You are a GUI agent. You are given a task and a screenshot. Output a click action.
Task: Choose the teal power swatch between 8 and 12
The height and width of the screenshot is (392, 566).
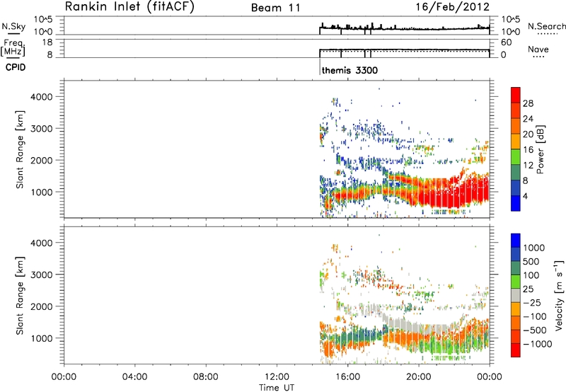516,172
